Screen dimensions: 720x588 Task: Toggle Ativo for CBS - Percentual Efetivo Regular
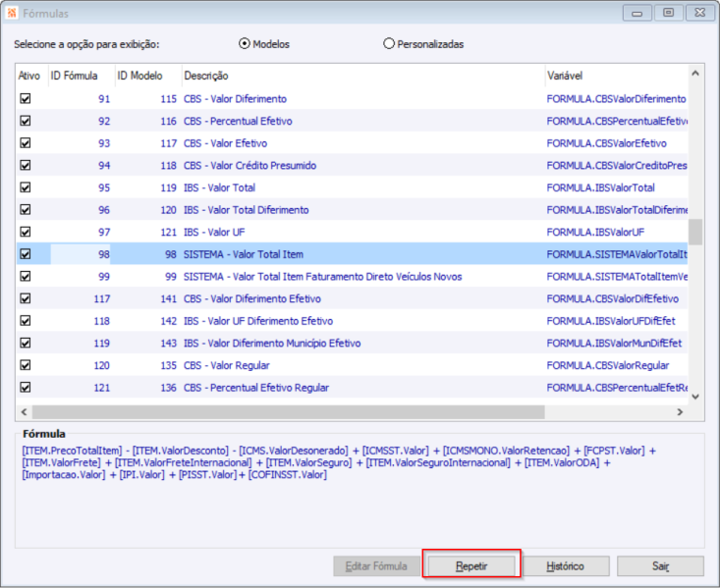click(x=26, y=388)
